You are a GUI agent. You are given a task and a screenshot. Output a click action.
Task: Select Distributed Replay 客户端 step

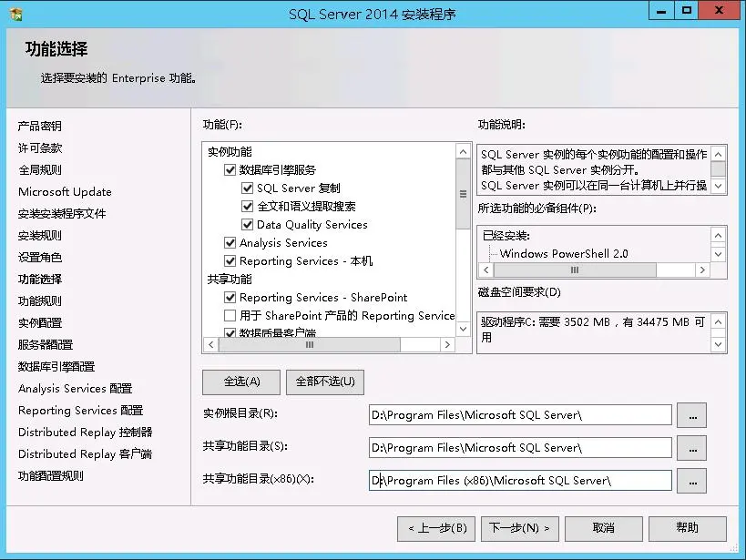pos(85,454)
